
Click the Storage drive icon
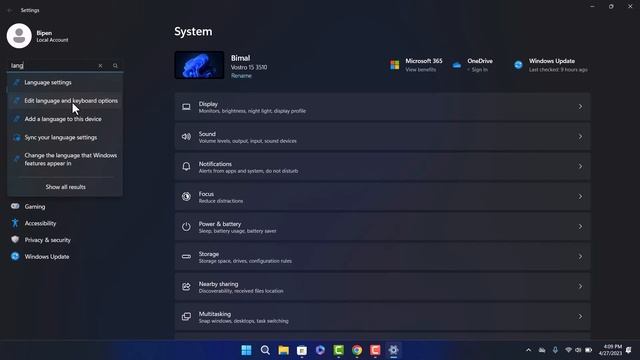click(186, 257)
